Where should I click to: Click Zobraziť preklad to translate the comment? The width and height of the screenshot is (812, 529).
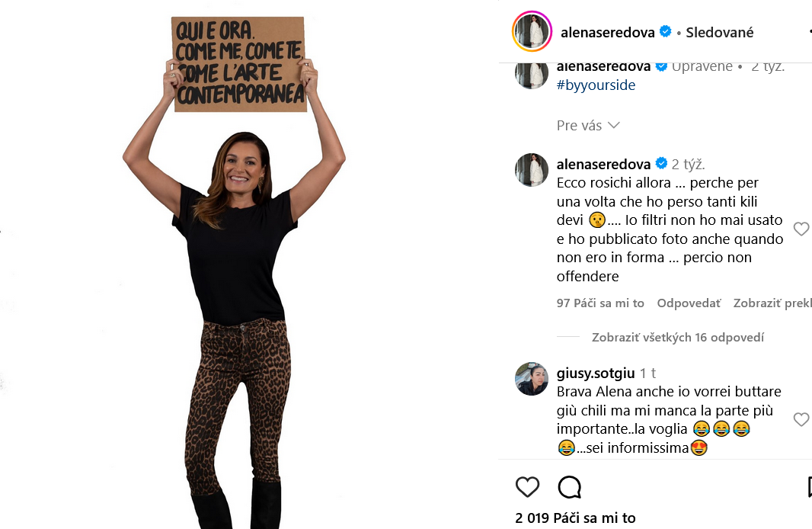(772, 303)
